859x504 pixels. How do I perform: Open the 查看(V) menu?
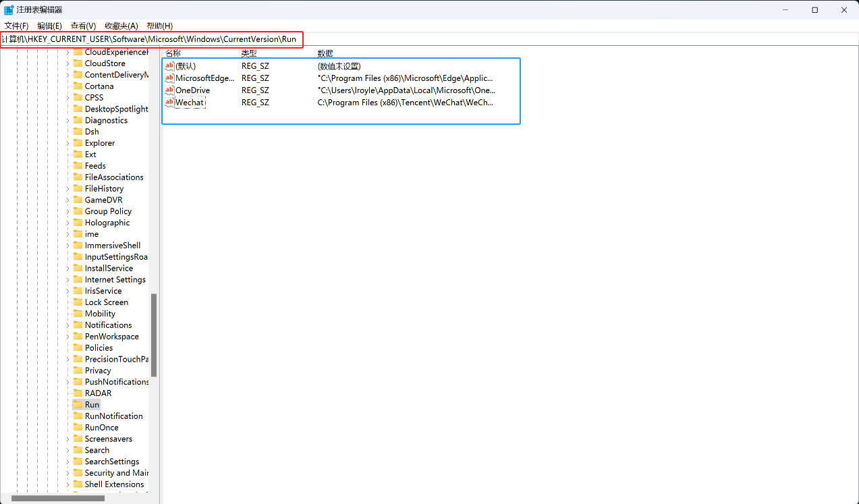coord(83,26)
